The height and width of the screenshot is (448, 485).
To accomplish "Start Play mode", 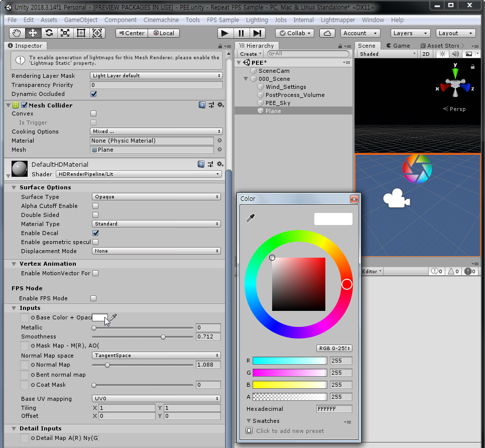I will [x=225, y=33].
